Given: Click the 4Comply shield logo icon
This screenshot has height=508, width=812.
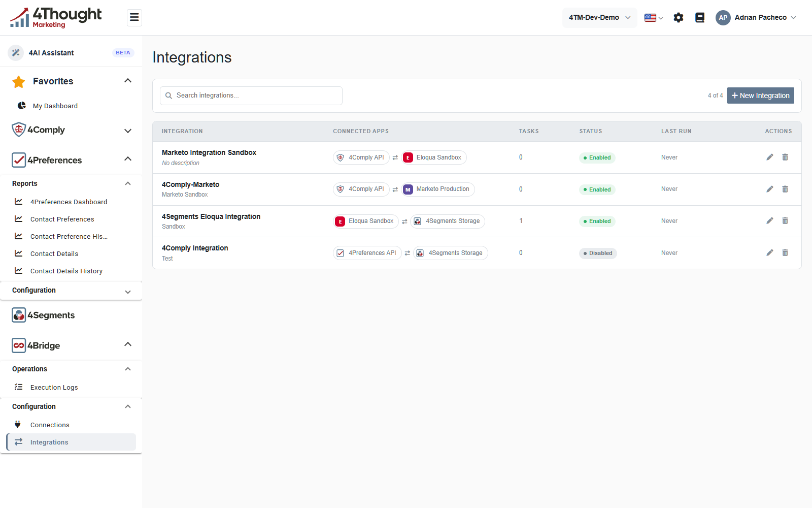Looking at the screenshot, I should (19, 130).
